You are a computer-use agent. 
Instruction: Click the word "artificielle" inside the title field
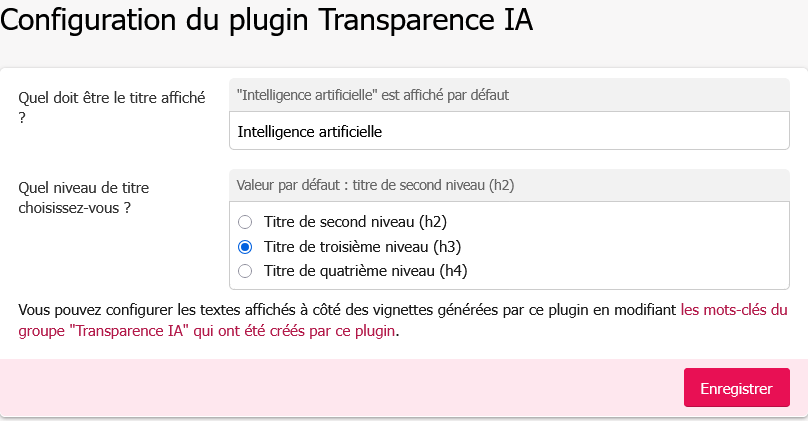[x=350, y=131]
